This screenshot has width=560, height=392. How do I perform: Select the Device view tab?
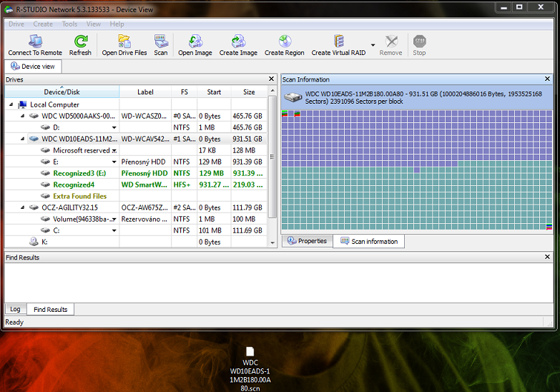tap(33, 67)
